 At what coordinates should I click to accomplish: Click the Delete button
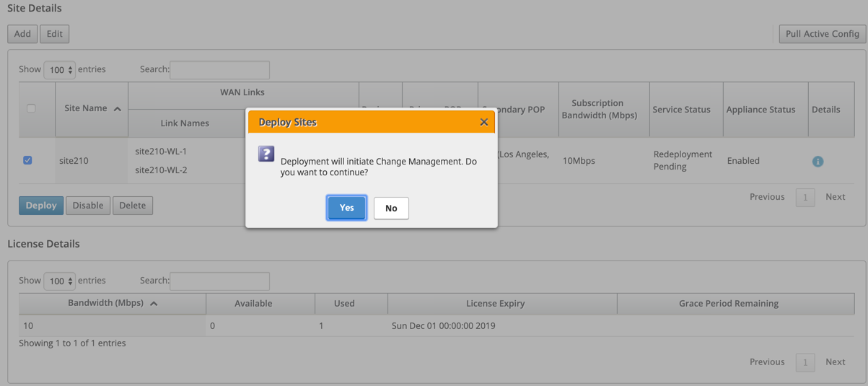(133, 206)
